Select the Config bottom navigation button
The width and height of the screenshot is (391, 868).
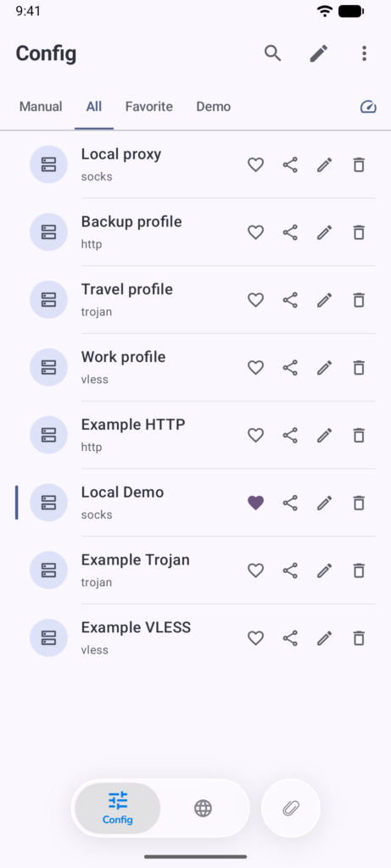pyautogui.click(x=117, y=808)
